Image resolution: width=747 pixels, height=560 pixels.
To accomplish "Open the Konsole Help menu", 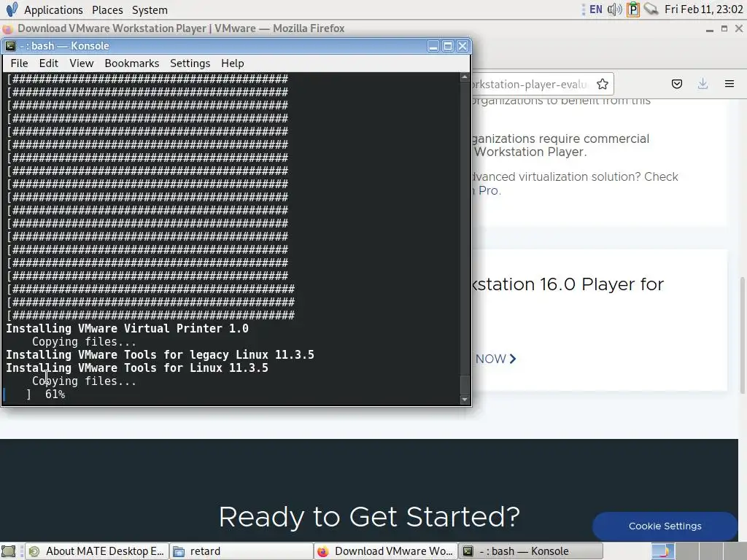I will (x=233, y=63).
